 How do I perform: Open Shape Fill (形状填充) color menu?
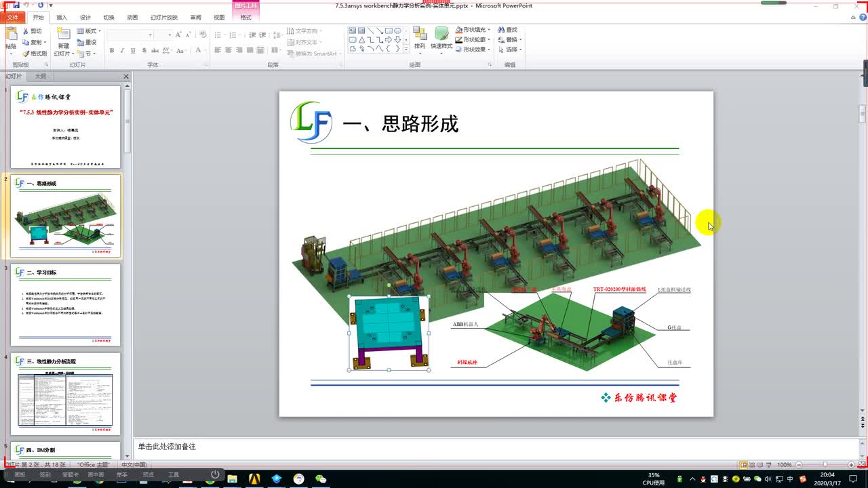[473, 30]
